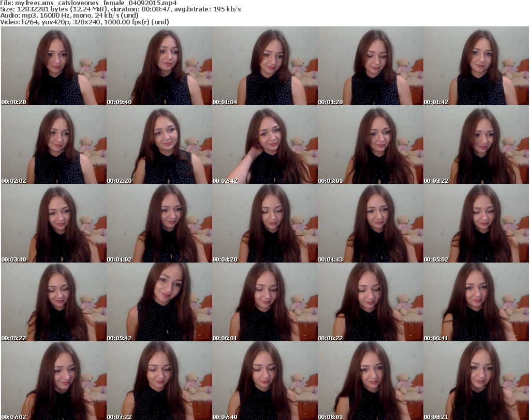This screenshot has width=530, height=420.
Task: Pick the preview frame at 00:04:02
Action: [x=159, y=223]
